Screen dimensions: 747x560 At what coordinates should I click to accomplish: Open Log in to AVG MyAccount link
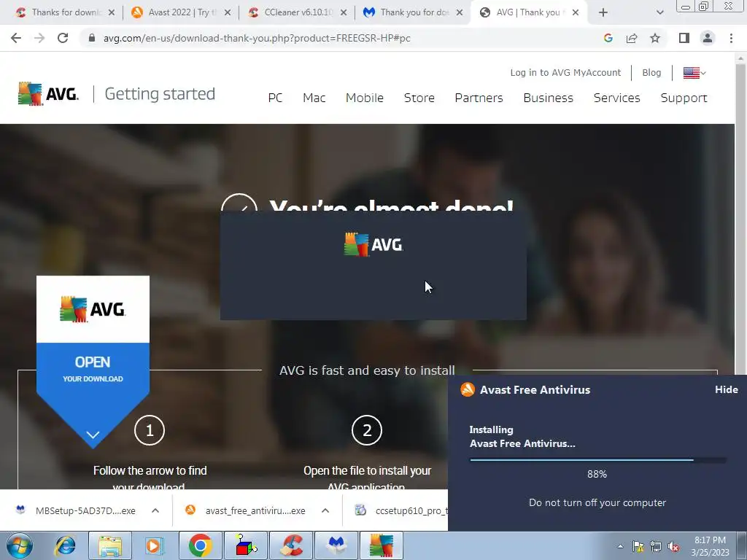[565, 73]
